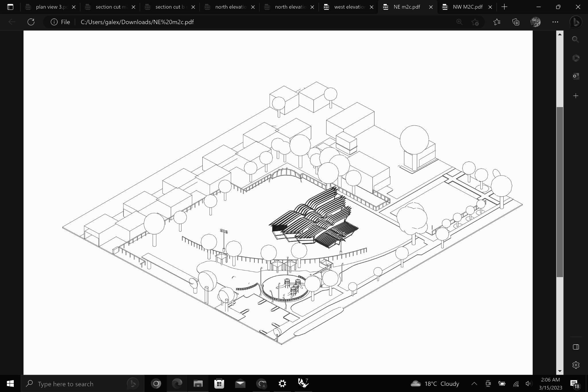Click the browser refresh button
588x392 pixels.
click(31, 22)
